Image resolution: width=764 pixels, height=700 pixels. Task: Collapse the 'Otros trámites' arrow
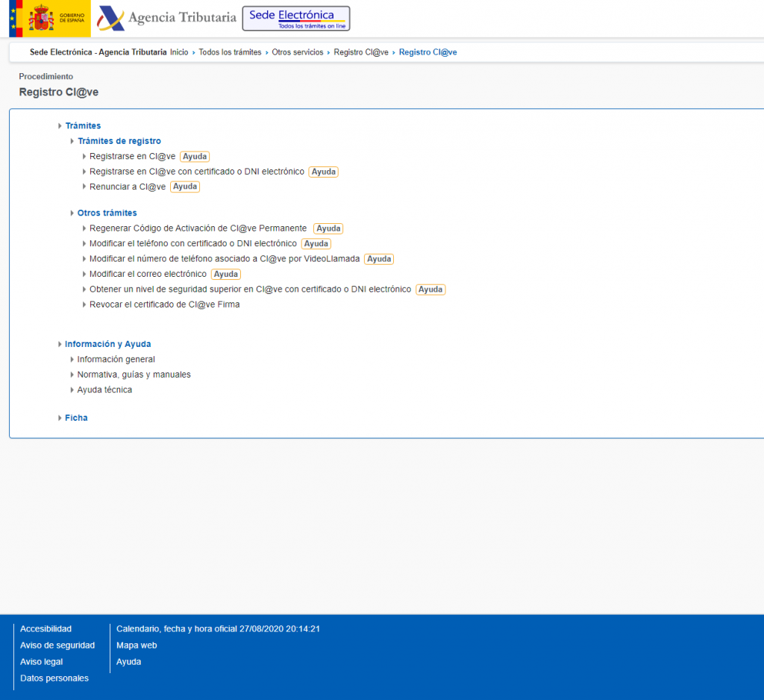[x=72, y=213]
